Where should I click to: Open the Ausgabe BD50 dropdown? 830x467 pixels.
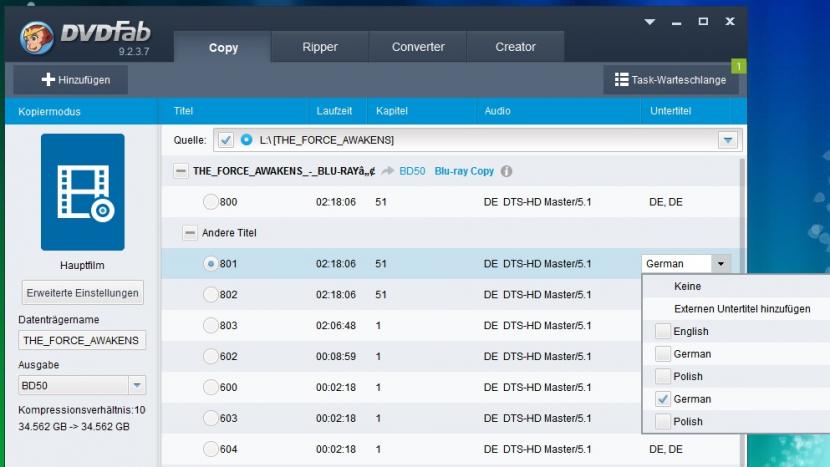137,385
